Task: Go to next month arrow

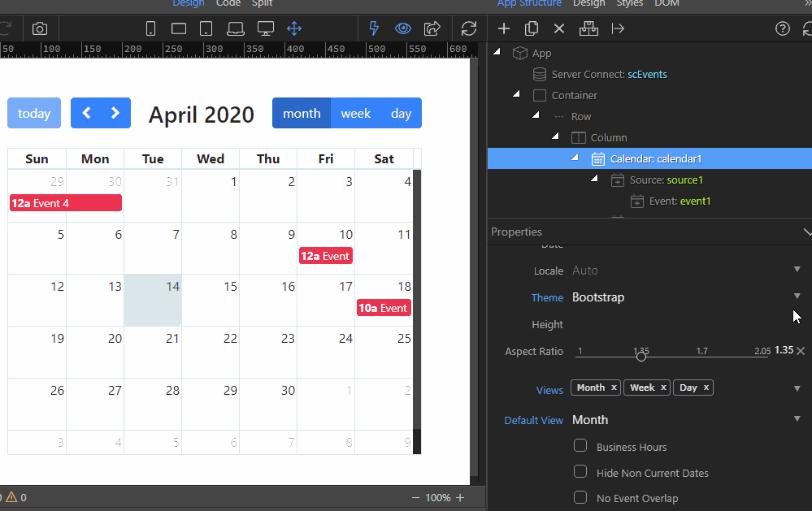Action: (x=115, y=113)
